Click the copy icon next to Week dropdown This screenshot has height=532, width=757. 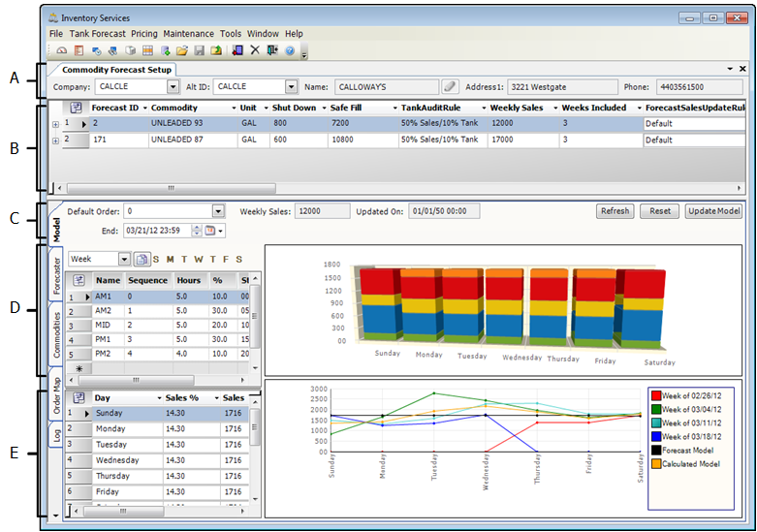pos(142,260)
